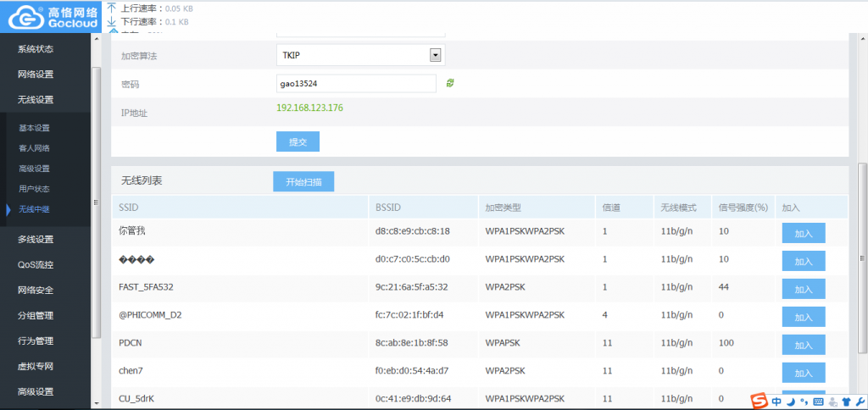This screenshot has width=868, height=410.
Task: Open Sogou soft keyboard icon
Action: pos(817,402)
